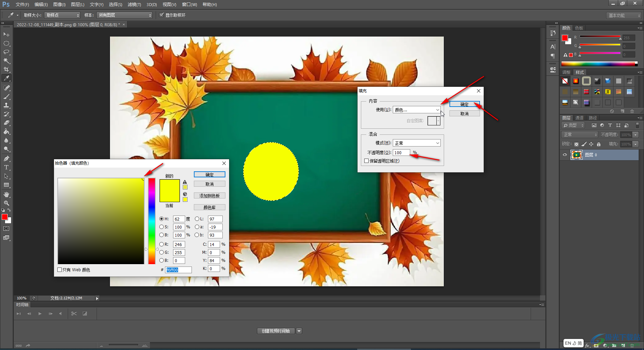Click 取消 in color picker dialog
The image size is (644, 350).
pyautogui.click(x=210, y=184)
